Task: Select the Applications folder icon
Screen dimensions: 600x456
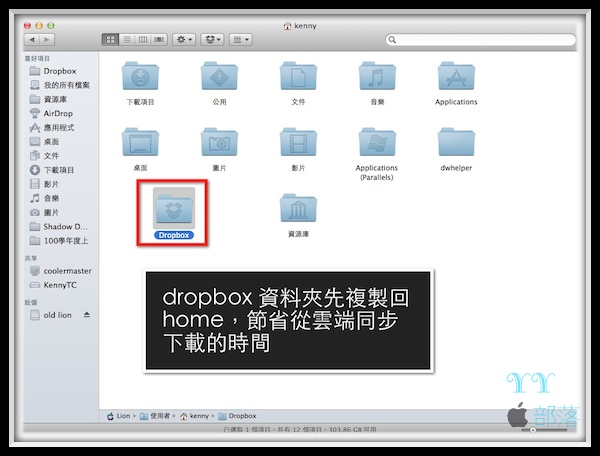Action: click(456, 76)
